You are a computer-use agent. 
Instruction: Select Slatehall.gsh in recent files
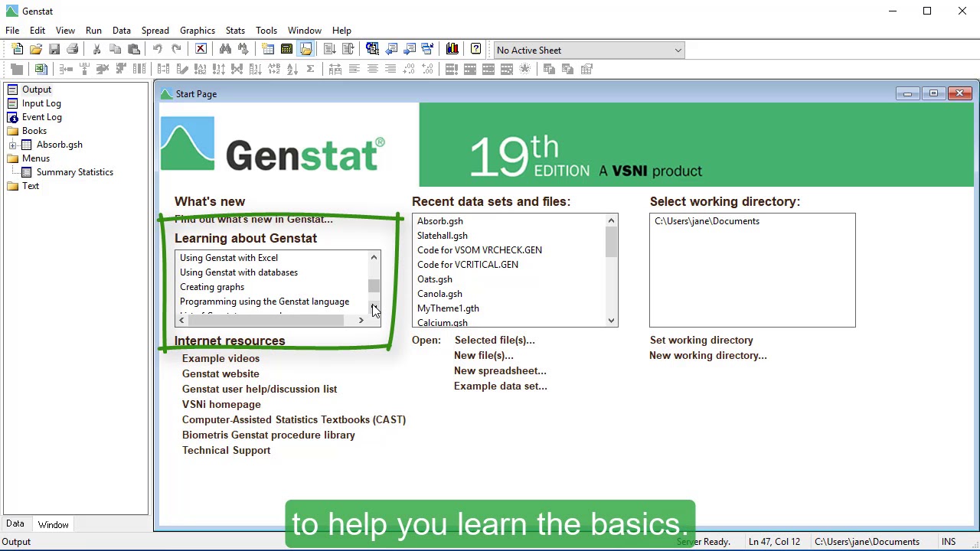click(x=443, y=236)
